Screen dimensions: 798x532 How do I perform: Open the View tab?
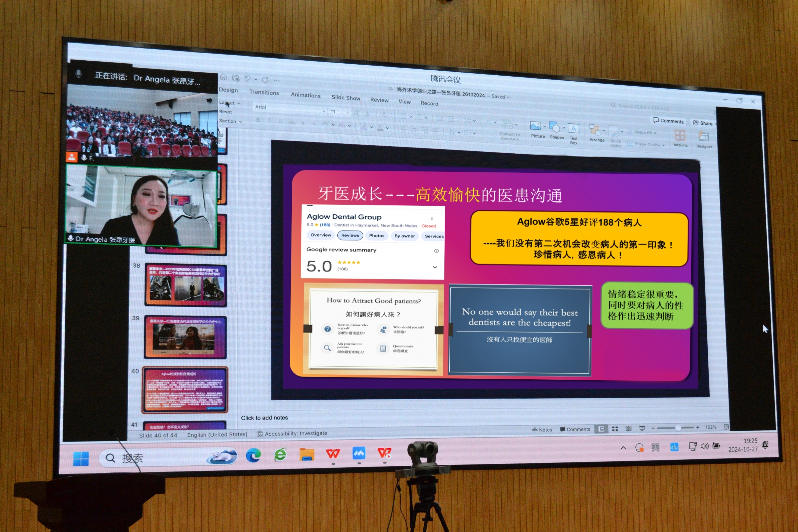(x=404, y=101)
